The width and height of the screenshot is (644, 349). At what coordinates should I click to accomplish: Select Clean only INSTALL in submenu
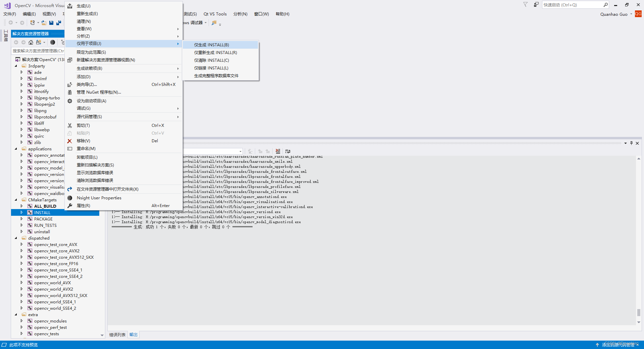221,60
